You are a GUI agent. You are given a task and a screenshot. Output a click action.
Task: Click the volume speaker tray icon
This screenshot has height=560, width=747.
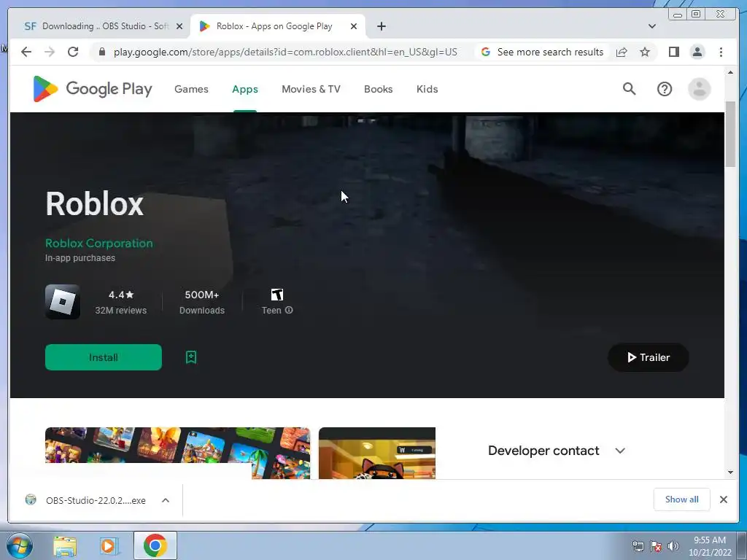[x=673, y=546]
